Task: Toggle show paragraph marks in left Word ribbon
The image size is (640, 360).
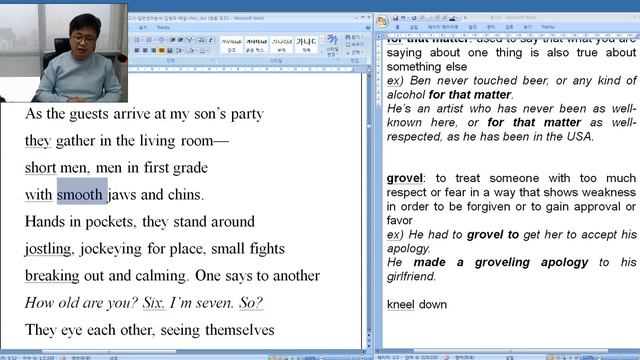Action: click(x=211, y=40)
